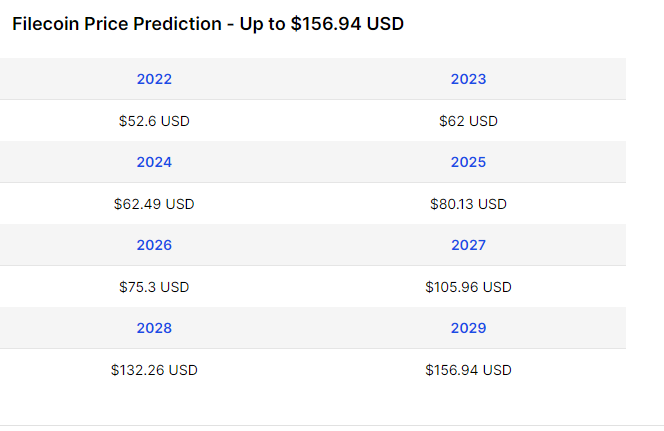Click the $75.3 USD prediction
The width and height of the screenshot is (664, 431).
pos(154,287)
